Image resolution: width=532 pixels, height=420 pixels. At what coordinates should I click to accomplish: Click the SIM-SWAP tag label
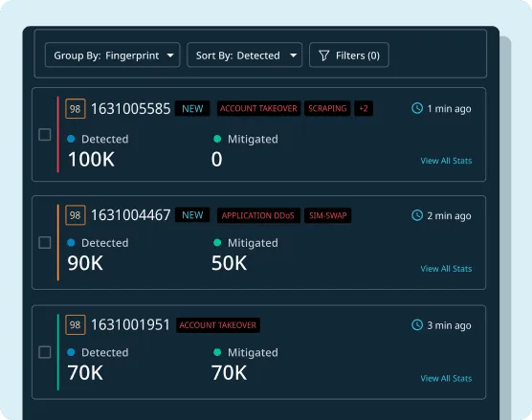click(328, 215)
